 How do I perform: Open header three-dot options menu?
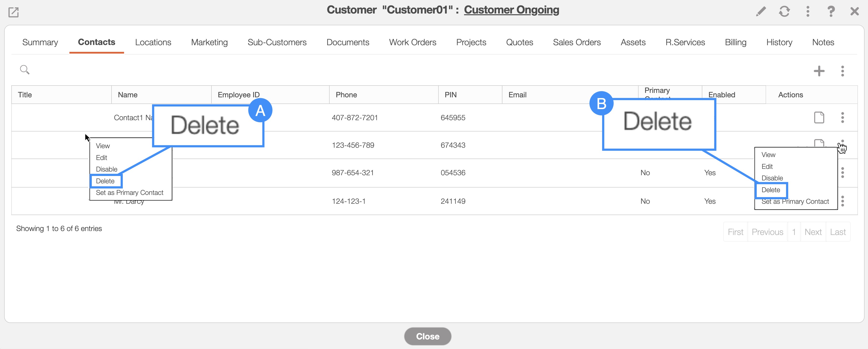pos(808,12)
